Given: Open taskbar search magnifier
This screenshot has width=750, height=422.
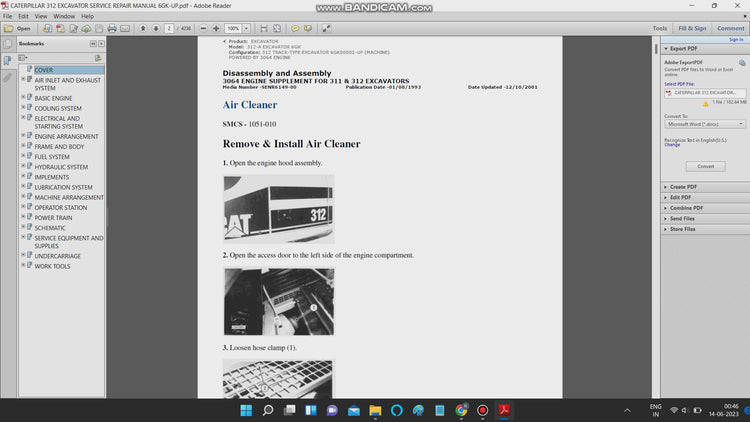Looking at the screenshot, I should pos(268,410).
